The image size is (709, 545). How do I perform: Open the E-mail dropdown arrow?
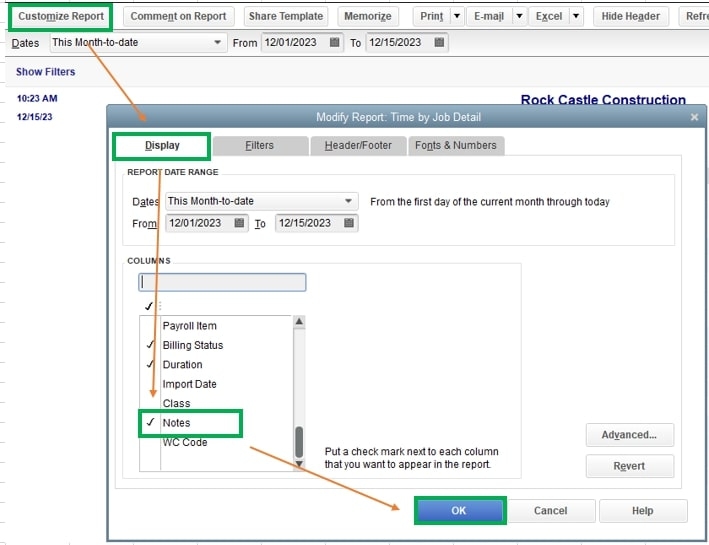click(x=520, y=16)
